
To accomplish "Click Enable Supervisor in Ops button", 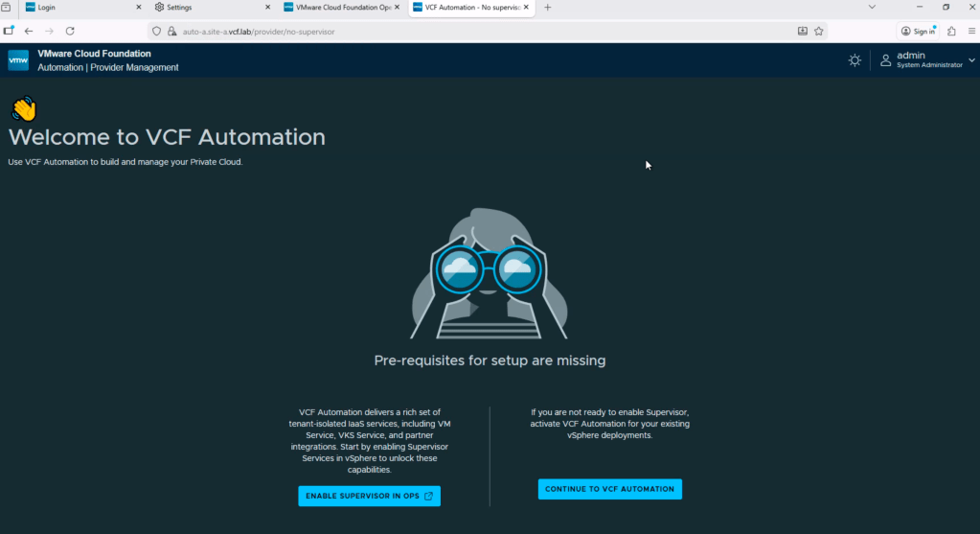I will [369, 496].
